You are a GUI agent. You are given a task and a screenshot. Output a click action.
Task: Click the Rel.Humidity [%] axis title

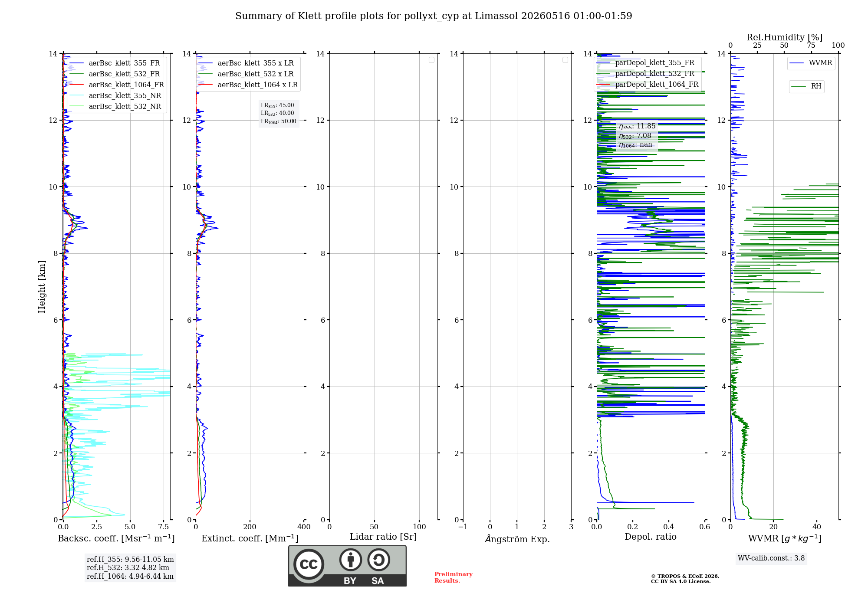(x=784, y=37)
